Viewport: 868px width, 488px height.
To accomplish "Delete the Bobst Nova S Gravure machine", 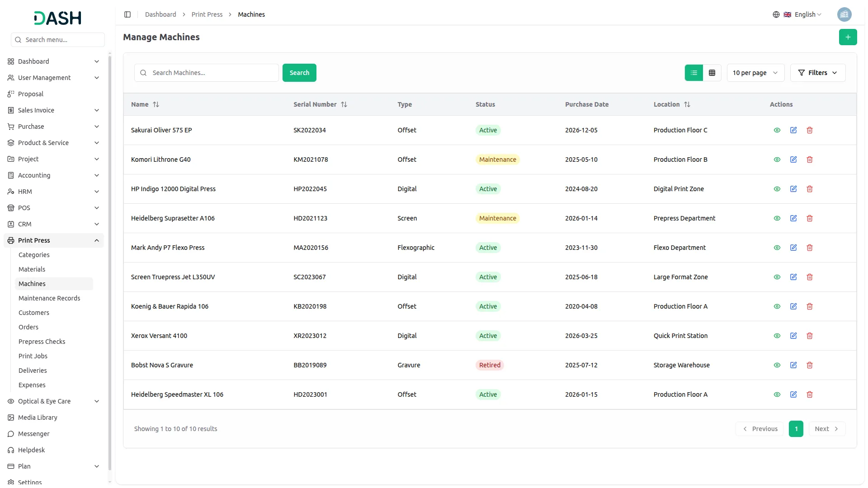I will coord(810,365).
